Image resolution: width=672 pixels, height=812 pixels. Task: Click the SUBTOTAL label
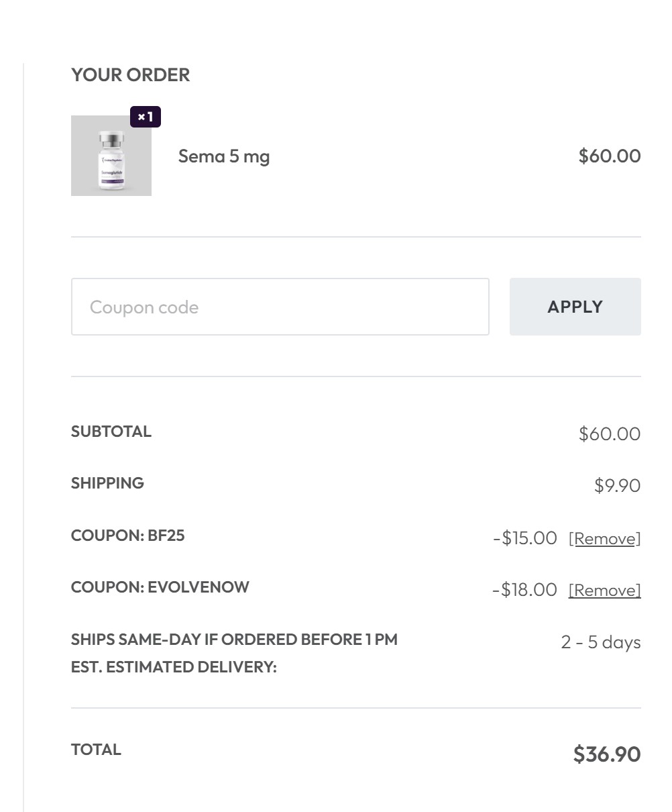coord(111,432)
